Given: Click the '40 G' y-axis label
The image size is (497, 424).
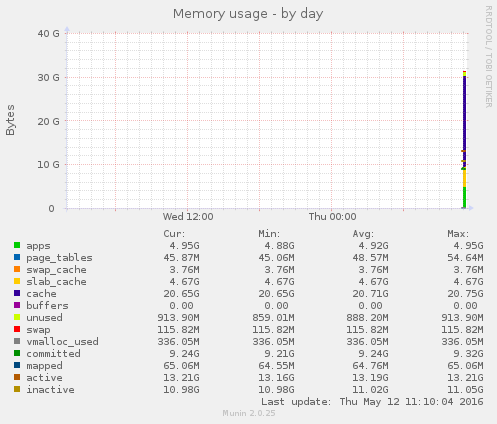Looking at the screenshot, I should (x=48, y=34).
